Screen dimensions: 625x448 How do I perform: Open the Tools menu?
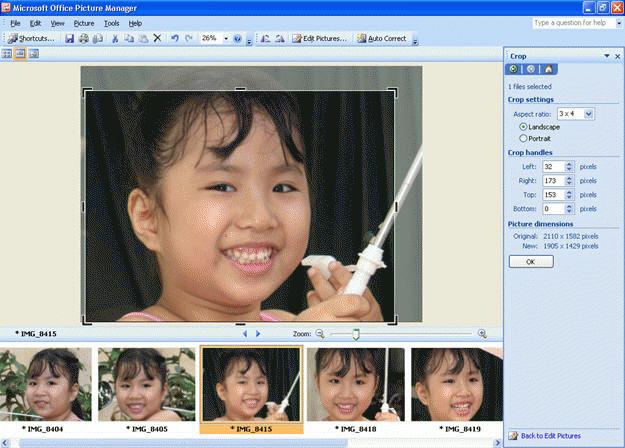[111, 22]
